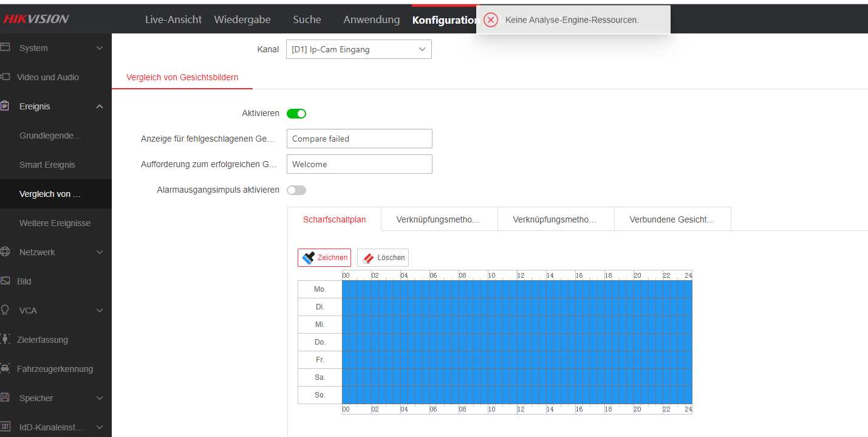The width and height of the screenshot is (868, 437).
Task: Collapse the Ereignis menu section
Action: (100, 107)
